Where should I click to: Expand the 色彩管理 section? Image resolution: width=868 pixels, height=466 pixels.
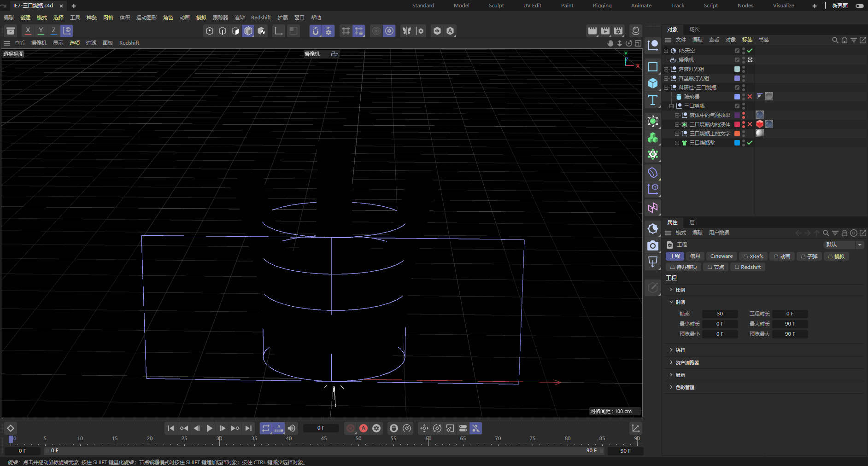pos(671,387)
